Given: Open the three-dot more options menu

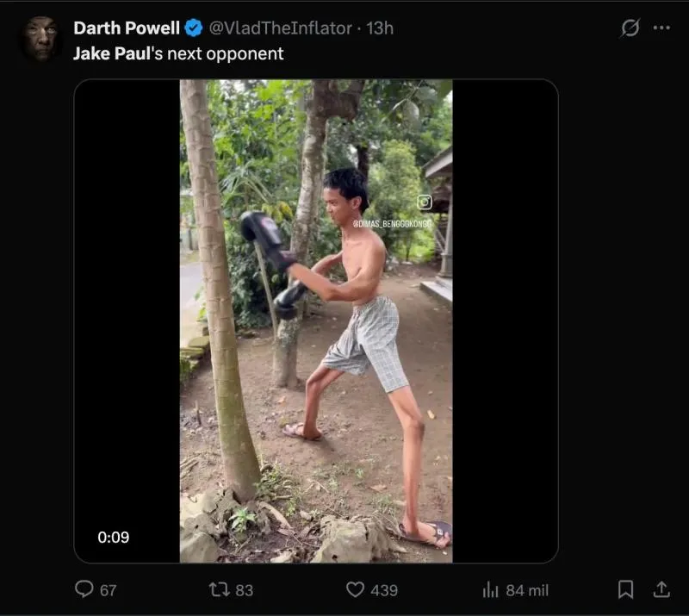Looking at the screenshot, I should click(661, 28).
